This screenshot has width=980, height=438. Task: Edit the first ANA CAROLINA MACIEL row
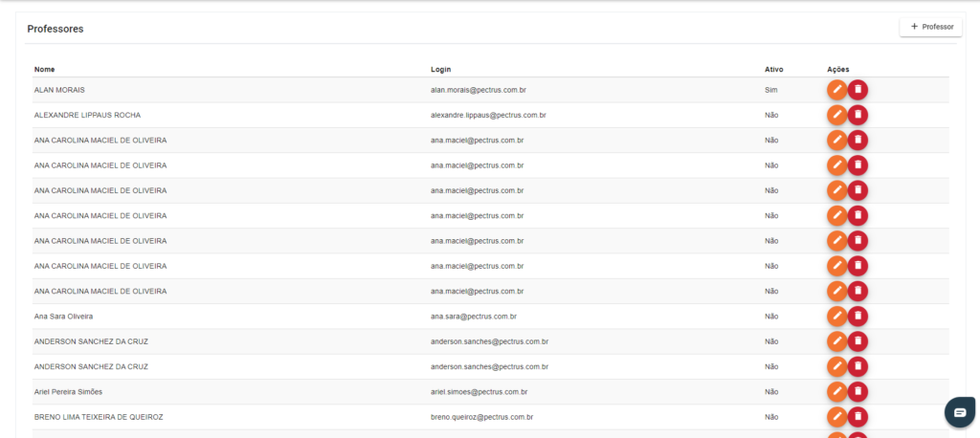pyautogui.click(x=837, y=140)
